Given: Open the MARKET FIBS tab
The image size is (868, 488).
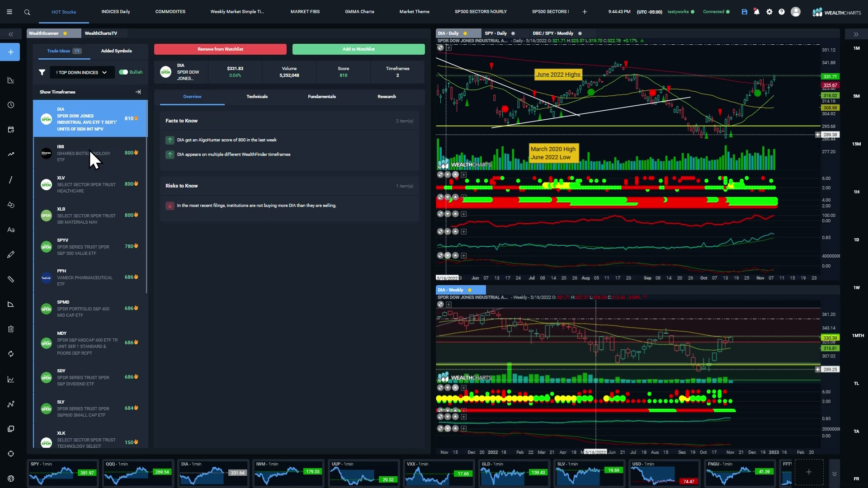Looking at the screenshot, I should (305, 12).
